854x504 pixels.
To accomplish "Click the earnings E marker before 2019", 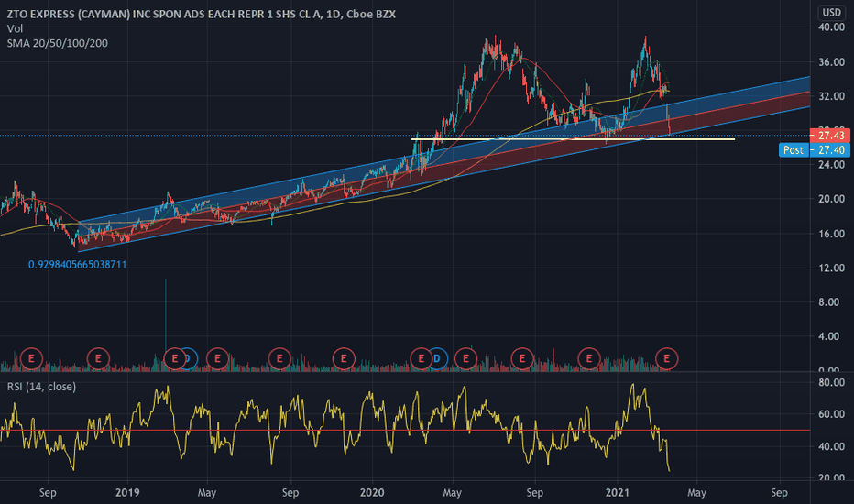I will click(98, 358).
